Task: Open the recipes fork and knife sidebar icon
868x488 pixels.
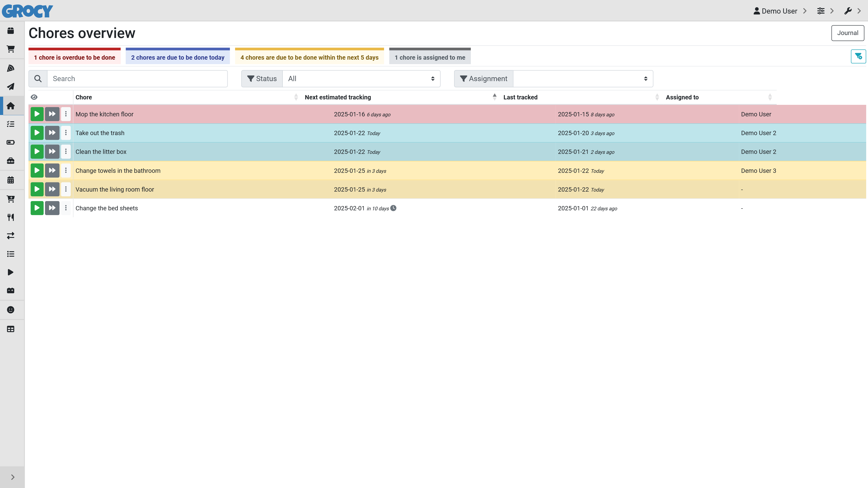Action: [11, 217]
